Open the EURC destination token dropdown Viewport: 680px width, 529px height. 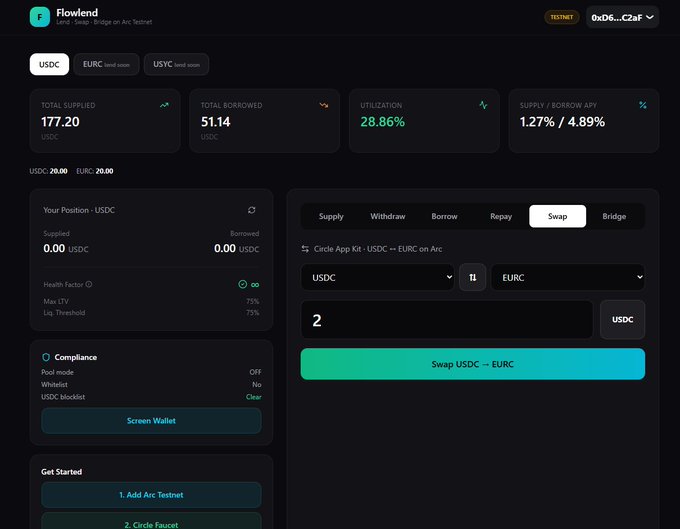pos(568,278)
